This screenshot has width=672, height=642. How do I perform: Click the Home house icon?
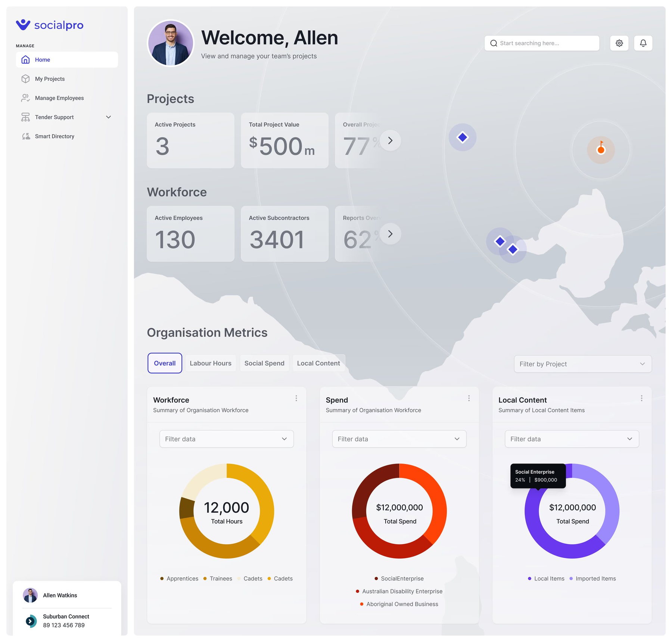25,60
